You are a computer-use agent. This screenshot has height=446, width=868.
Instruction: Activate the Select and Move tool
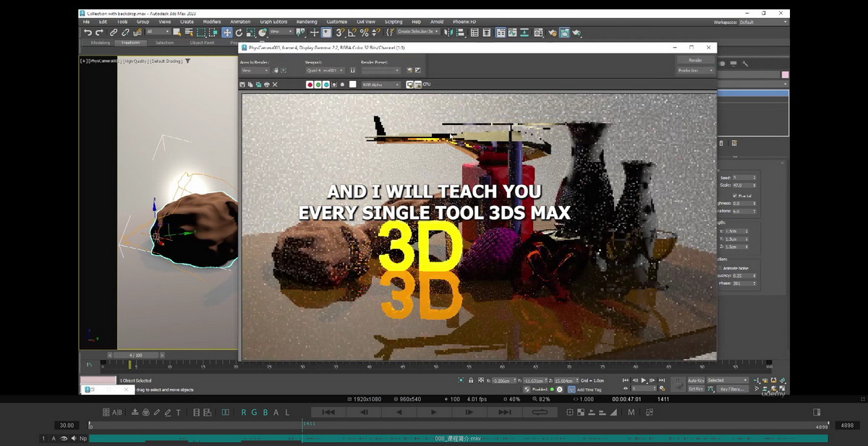(227, 32)
